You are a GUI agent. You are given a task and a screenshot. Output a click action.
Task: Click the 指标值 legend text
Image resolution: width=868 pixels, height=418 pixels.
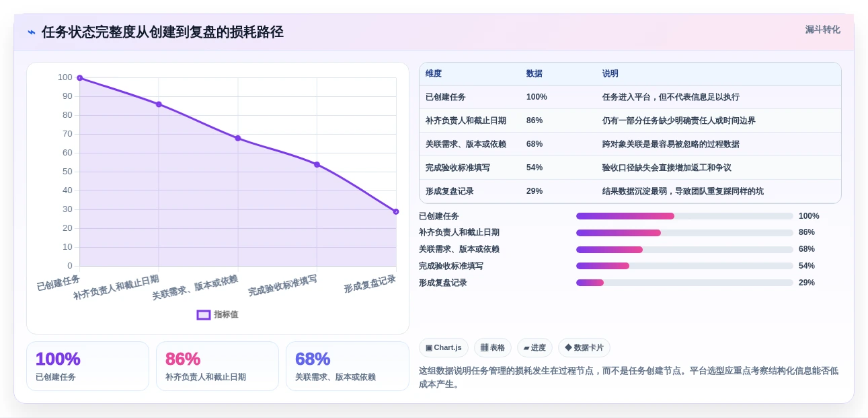(x=226, y=314)
